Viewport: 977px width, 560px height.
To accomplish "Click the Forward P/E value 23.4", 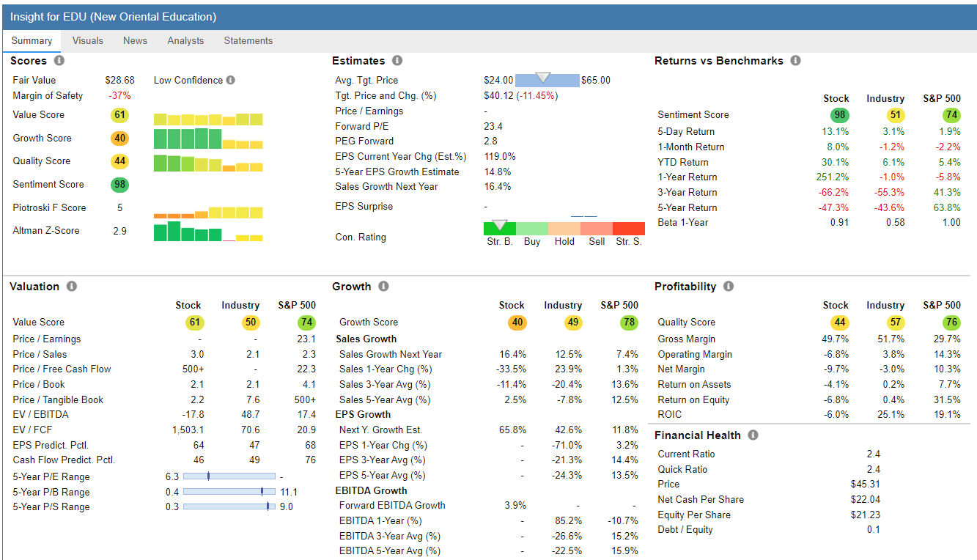I will 493,126.
